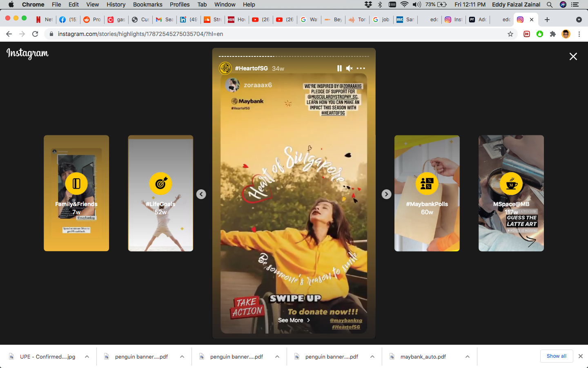Image resolution: width=588 pixels, height=368 pixels.
Task: Click the battery status indicator
Action: (x=437, y=4)
